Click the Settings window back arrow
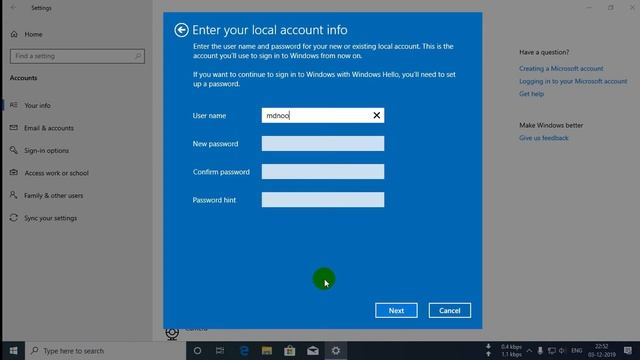 point(13,8)
